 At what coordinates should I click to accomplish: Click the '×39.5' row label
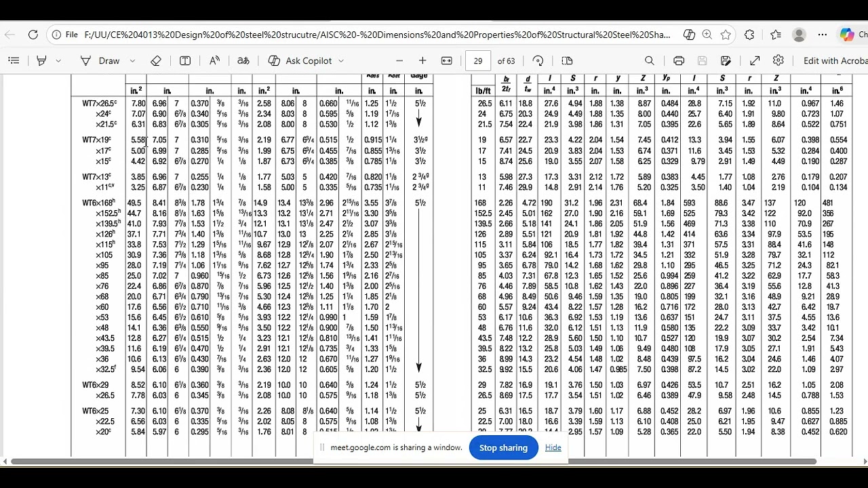click(105, 348)
